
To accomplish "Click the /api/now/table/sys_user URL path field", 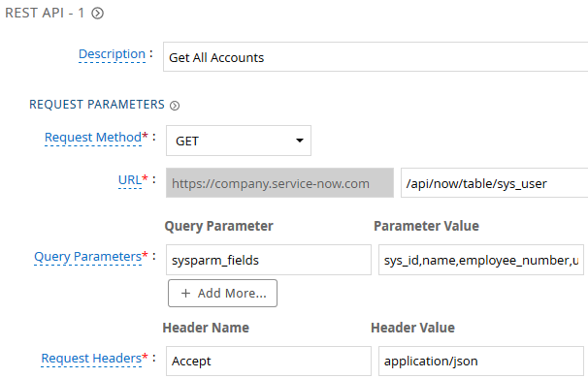I will 494,183.
